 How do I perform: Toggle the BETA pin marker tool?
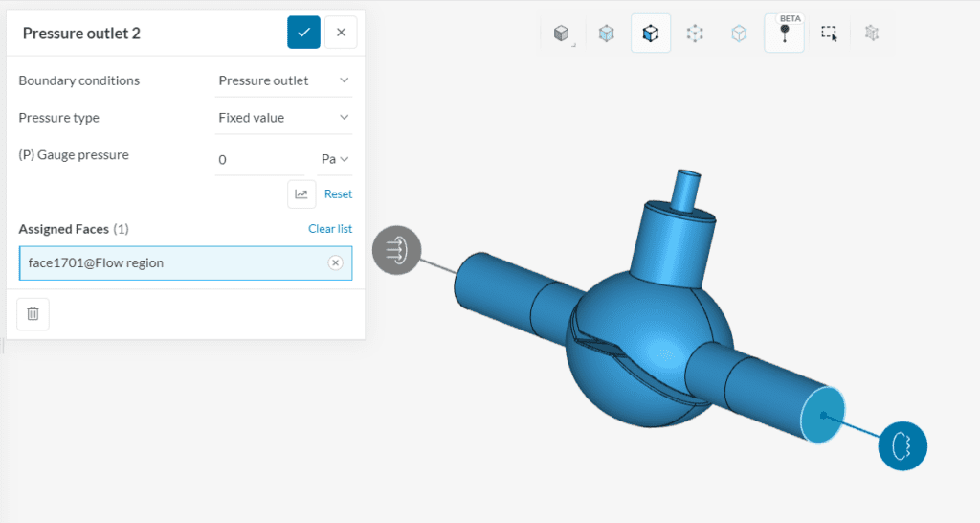(x=784, y=33)
